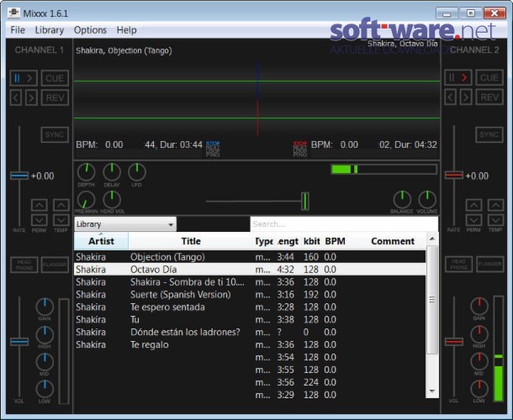Click the track Search field
513x420 pixels.
(344, 224)
